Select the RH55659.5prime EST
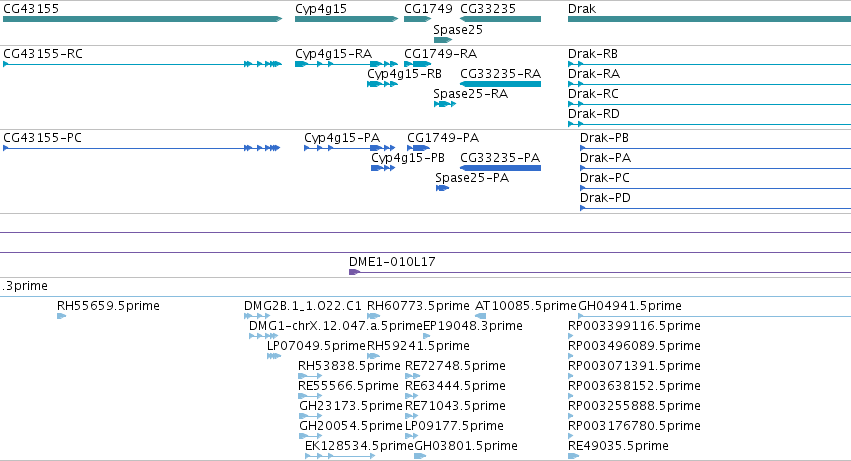851x461 pixels. pyautogui.click(x=61, y=316)
